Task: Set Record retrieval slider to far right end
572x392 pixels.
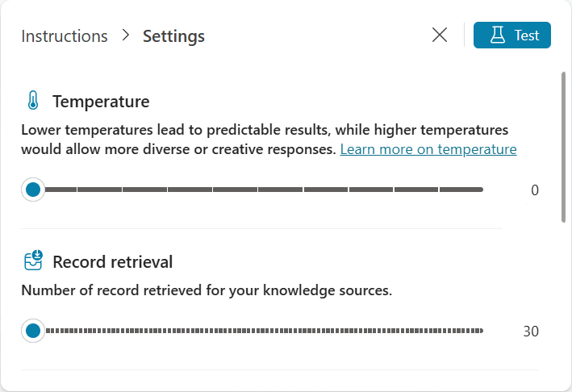Action: pyautogui.click(x=481, y=331)
